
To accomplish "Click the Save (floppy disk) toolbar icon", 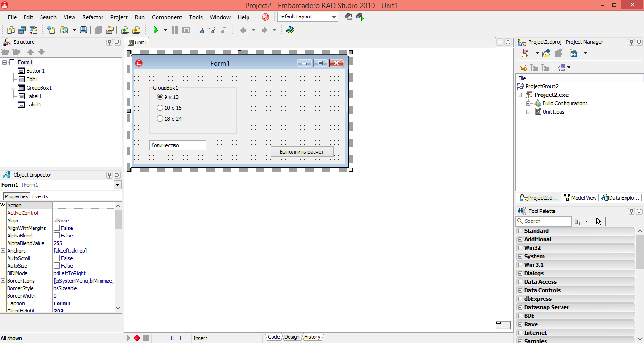I will pyautogui.click(x=83, y=30).
